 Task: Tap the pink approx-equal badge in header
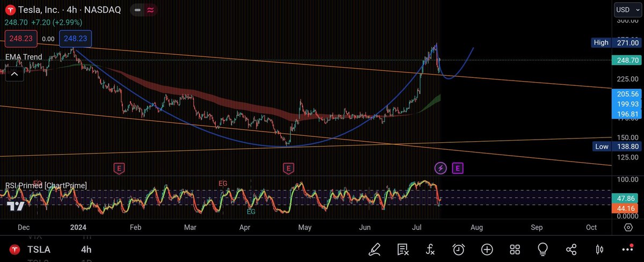pyautogui.click(x=151, y=10)
